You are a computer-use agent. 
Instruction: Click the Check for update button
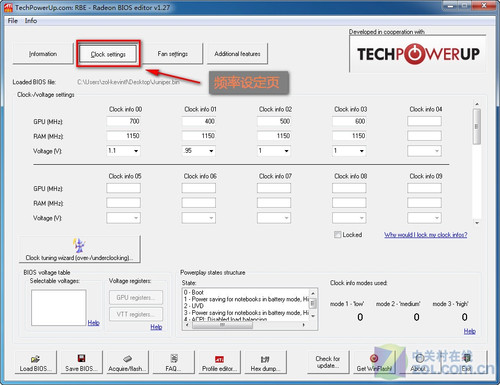328,362
